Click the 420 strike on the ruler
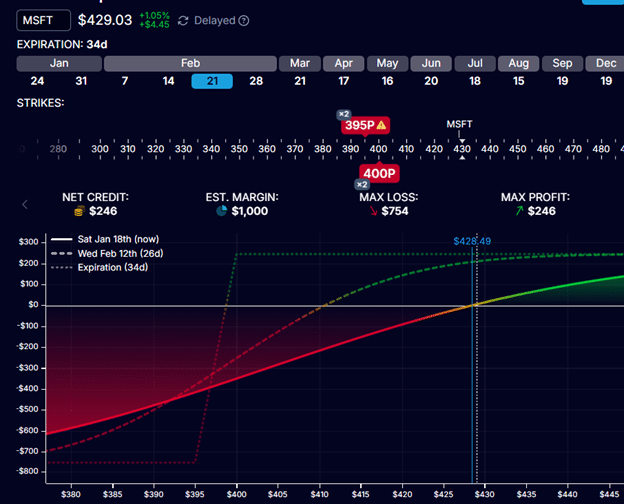 434,149
